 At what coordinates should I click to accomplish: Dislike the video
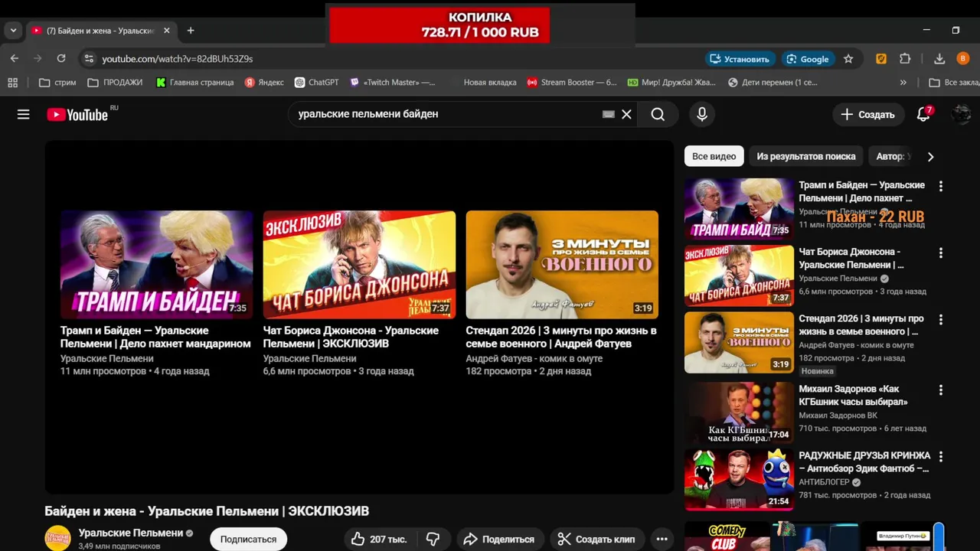[x=433, y=540]
